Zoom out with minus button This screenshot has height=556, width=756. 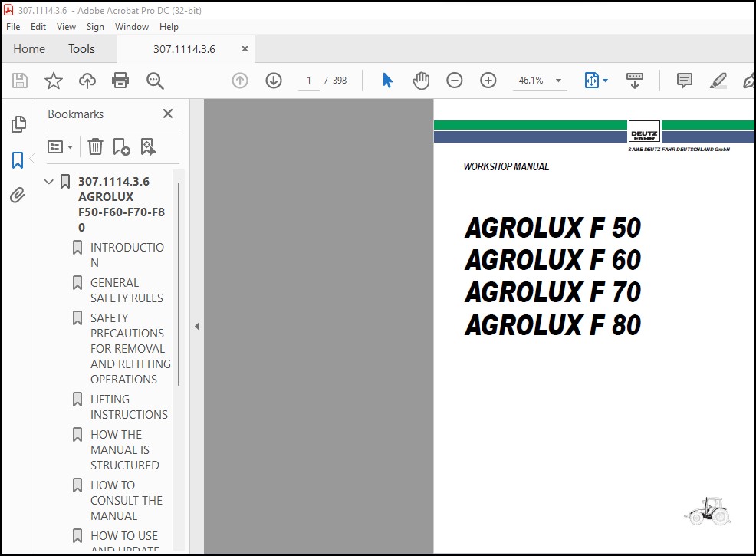454,81
